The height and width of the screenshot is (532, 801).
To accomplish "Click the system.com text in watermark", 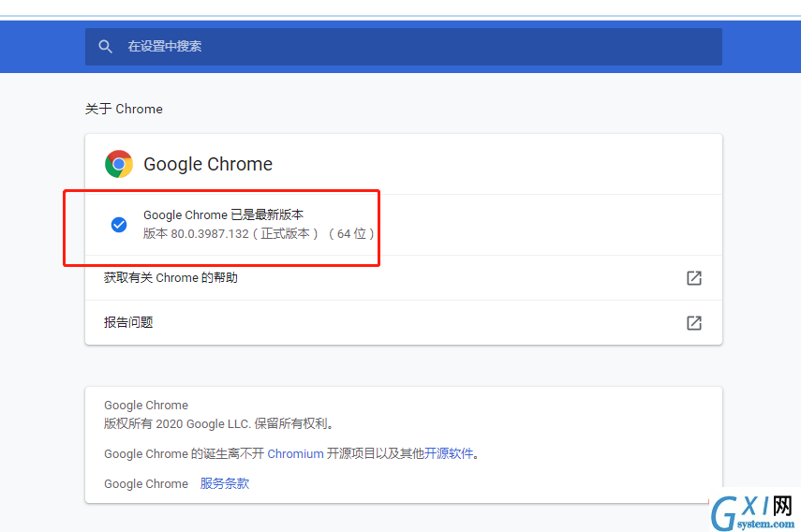I will tap(765, 524).
